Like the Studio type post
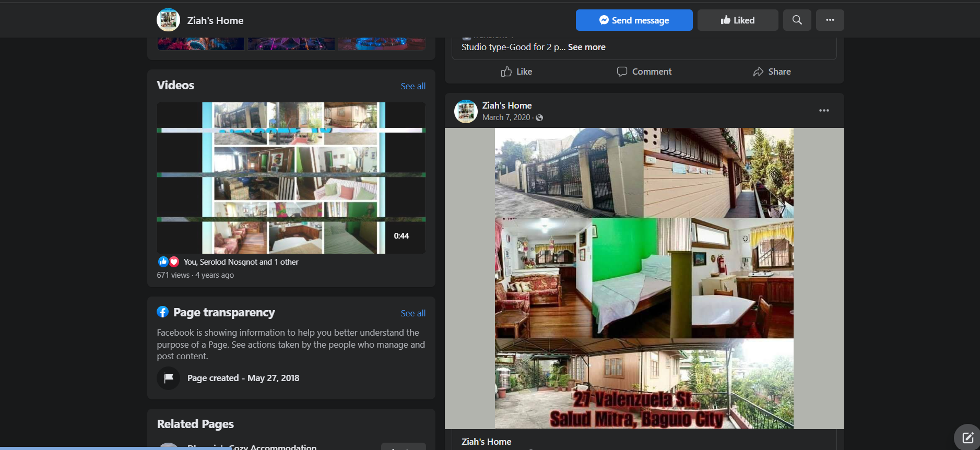 516,72
